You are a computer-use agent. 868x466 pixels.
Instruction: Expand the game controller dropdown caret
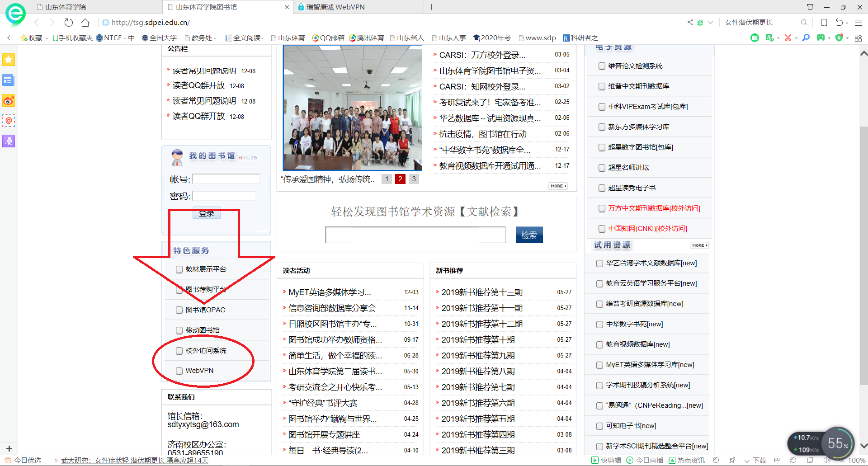(x=829, y=38)
